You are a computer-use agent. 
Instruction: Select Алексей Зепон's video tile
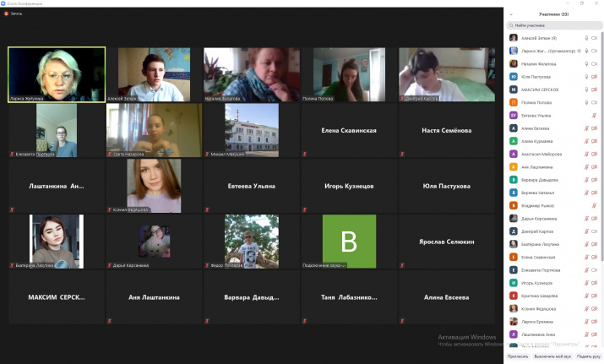click(154, 74)
